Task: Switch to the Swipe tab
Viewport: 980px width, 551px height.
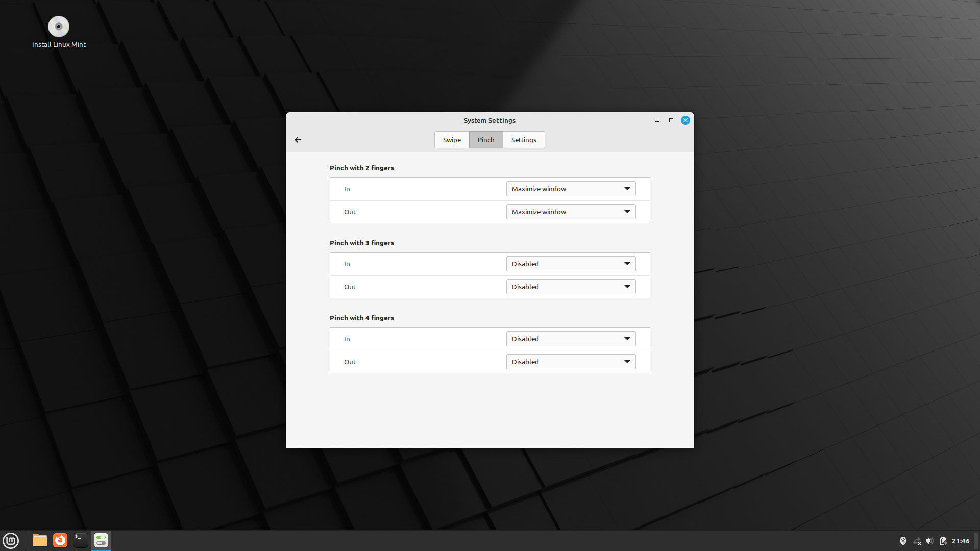Action: (x=452, y=140)
